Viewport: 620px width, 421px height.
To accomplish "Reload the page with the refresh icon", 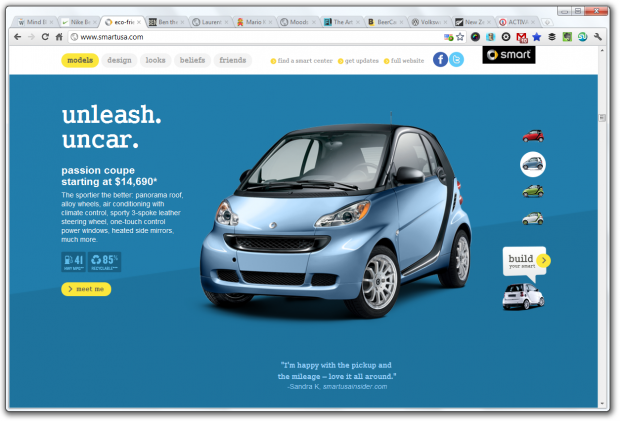I will 45,37.
